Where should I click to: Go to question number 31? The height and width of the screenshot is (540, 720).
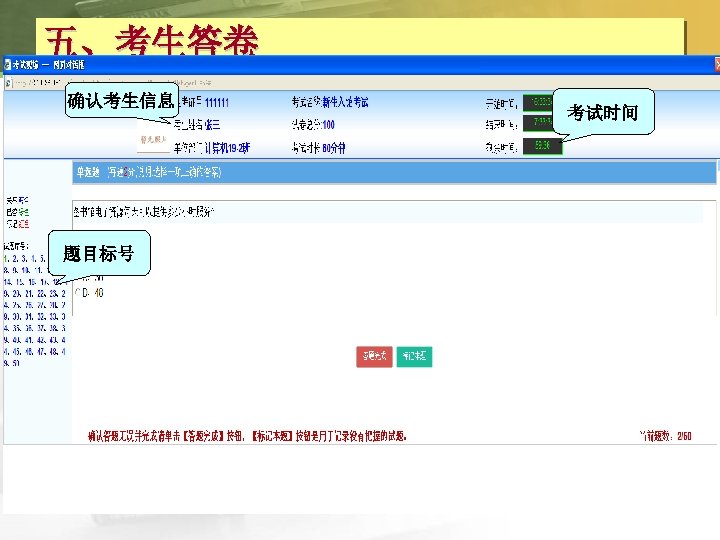click(29, 317)
